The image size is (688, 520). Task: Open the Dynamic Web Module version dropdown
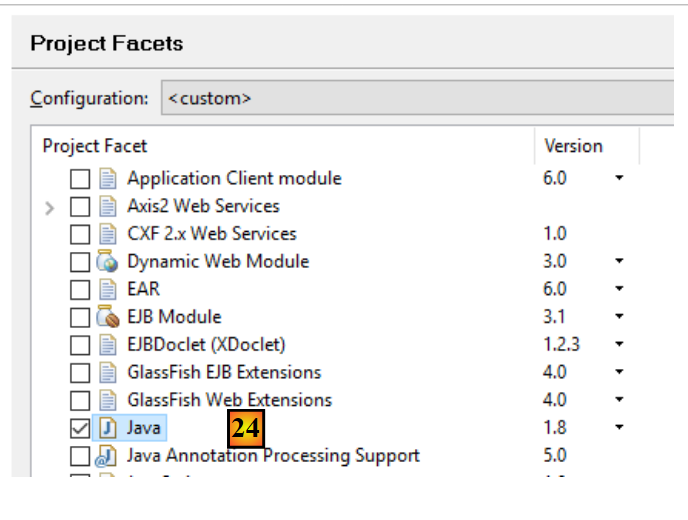619,262
